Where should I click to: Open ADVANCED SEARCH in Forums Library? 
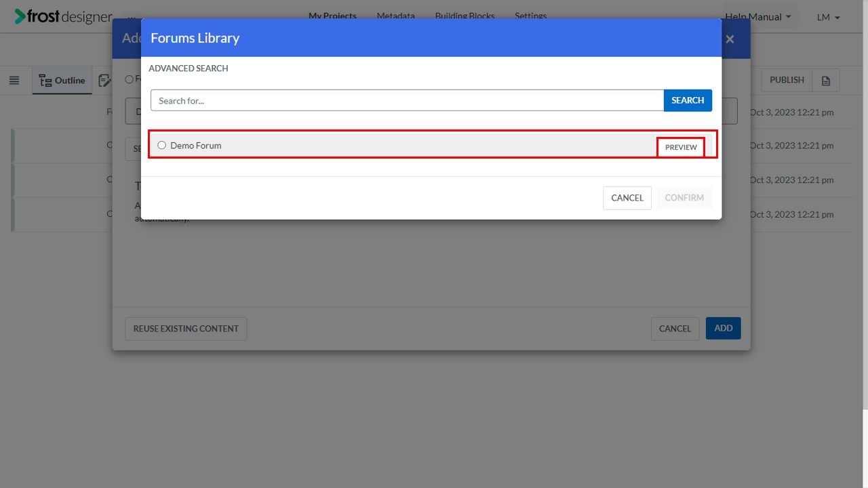189,68
